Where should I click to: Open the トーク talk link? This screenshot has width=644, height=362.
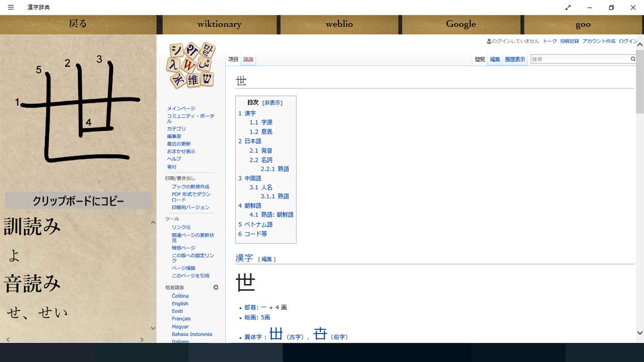pyautogui.click(x=550, y=41)
